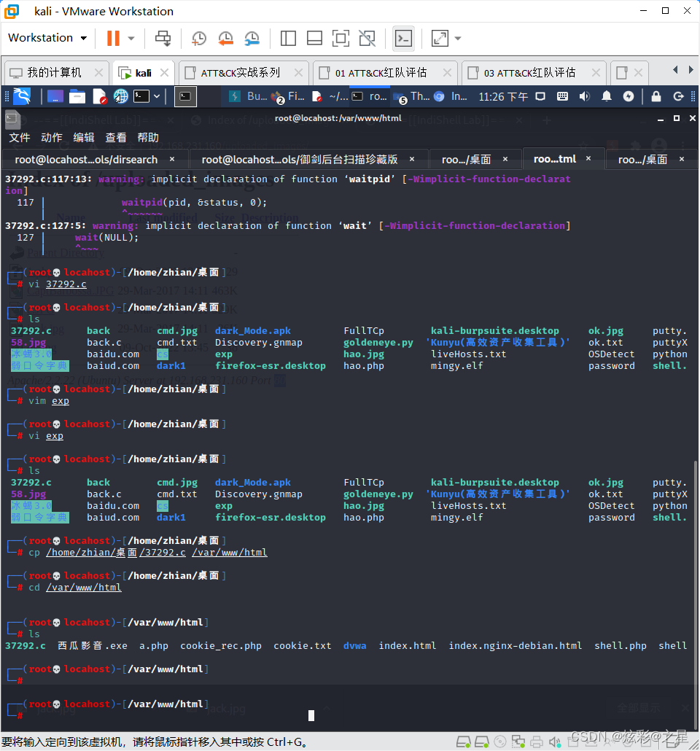700x751 pixels.
Task: Click the keyboard layout panel icon
Action: tap(562, 96)
